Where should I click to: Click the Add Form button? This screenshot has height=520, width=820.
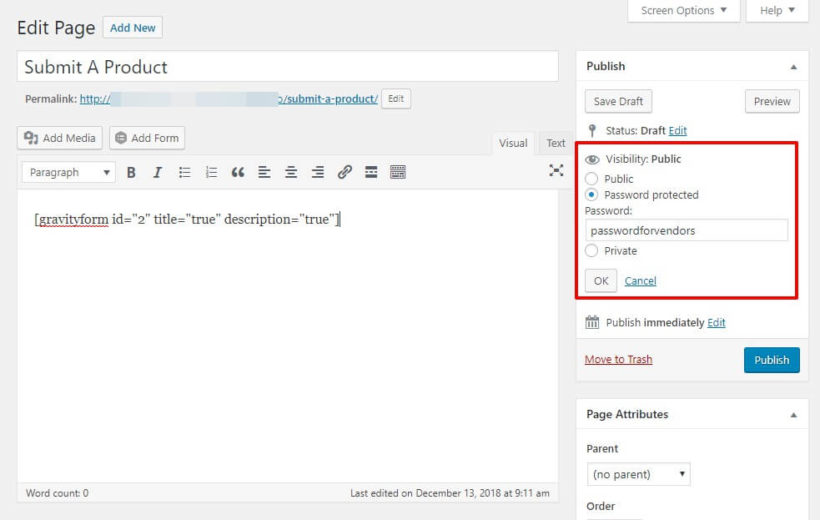[x=147, y=138]
